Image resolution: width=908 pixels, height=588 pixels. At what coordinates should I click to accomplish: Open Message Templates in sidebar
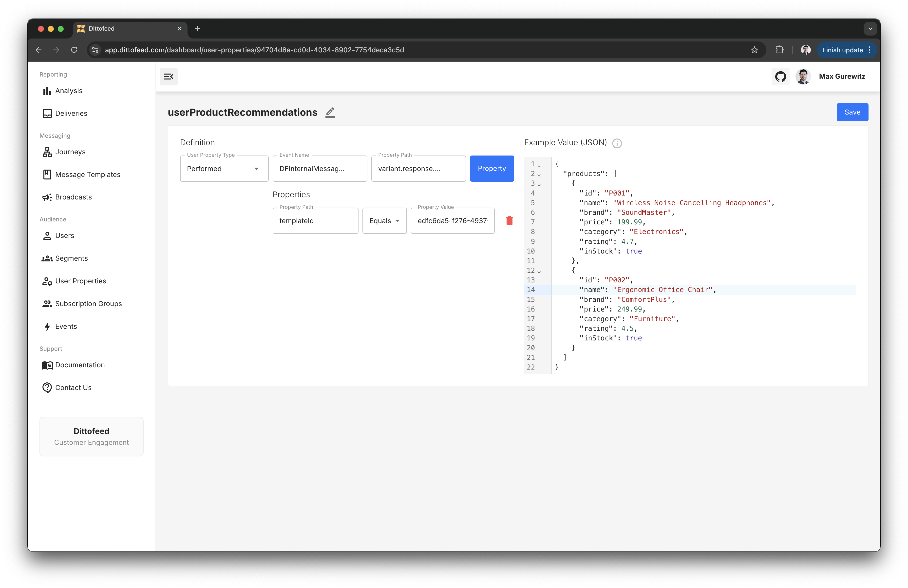pos(87,174)
